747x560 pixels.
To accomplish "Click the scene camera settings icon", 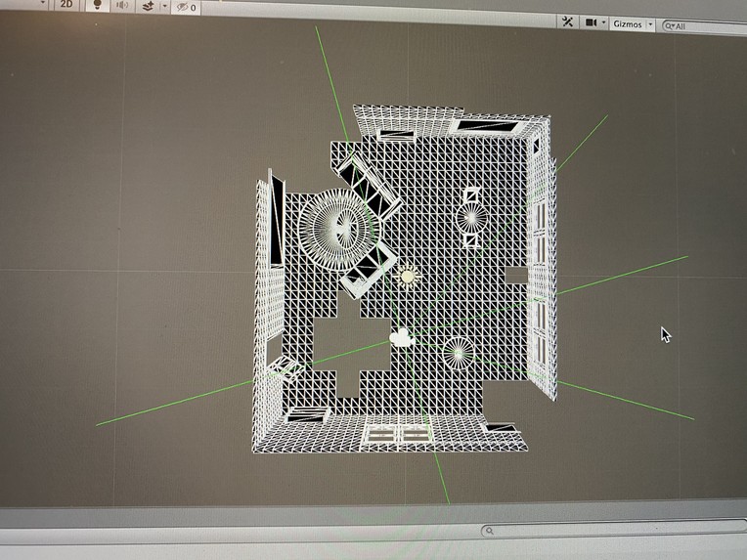I will (x=591, y=22).
